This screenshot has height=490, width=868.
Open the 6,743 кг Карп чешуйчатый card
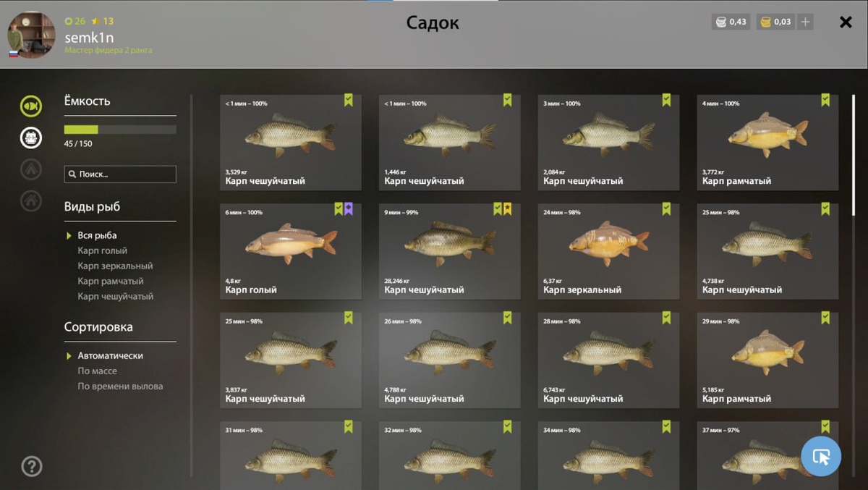pos(608,360)
